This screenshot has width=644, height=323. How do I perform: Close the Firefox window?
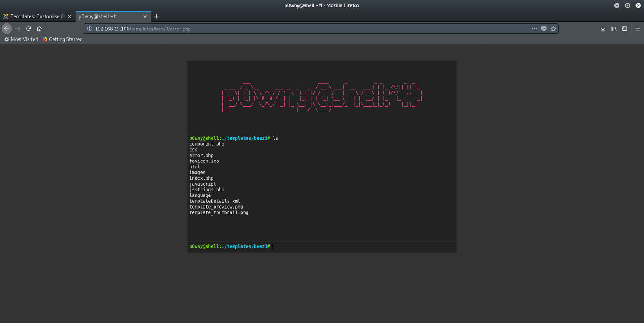(x=638, y=5)
